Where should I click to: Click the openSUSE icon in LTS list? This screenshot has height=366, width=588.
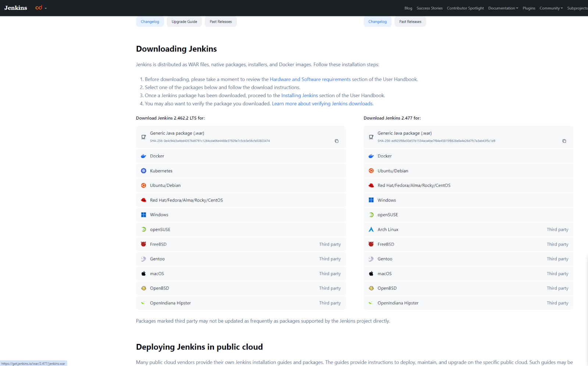pos(144,230)
